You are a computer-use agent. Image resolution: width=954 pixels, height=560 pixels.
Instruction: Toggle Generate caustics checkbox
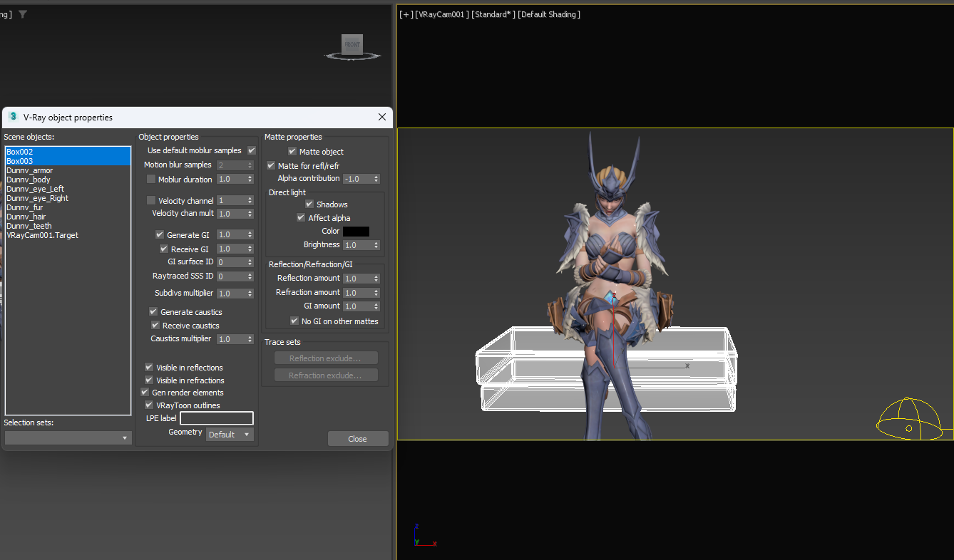[x=153, y=312]
